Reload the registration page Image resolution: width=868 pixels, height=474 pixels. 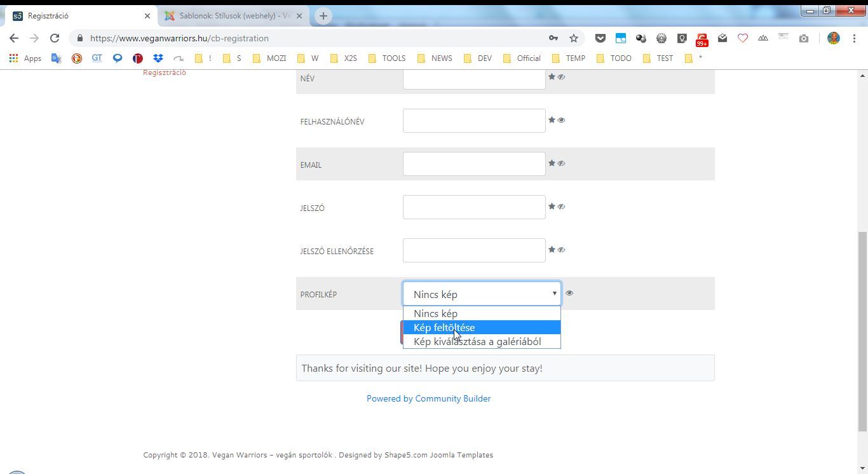click(55, 38)
